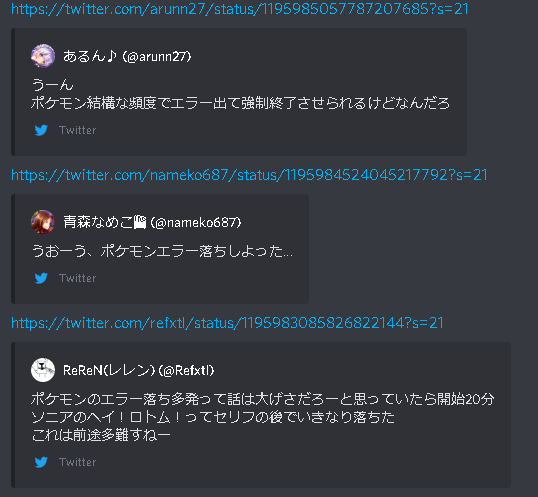Click Twitter bird icon in Refxtl embed
This screenshot has height=497, width=538.
pyautogui.click(x=41, y=462)
